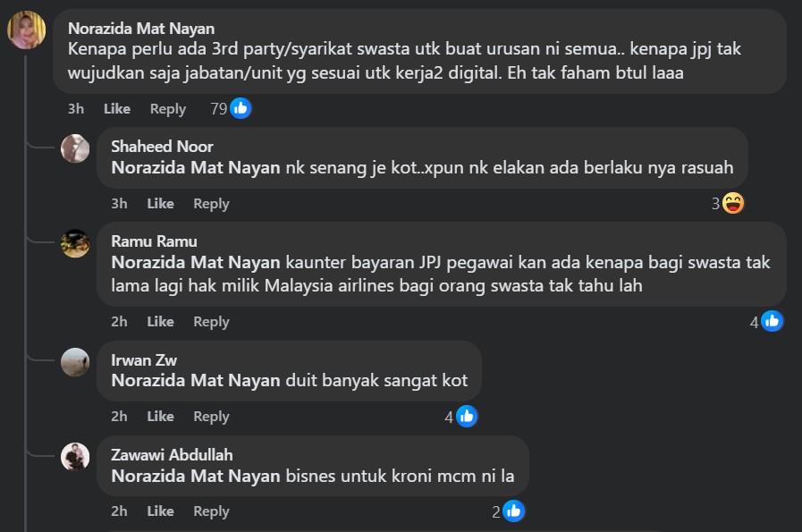Reply to Norazida Mat Nayan's top comment
The image size is (802, 532).
[168, 109]
